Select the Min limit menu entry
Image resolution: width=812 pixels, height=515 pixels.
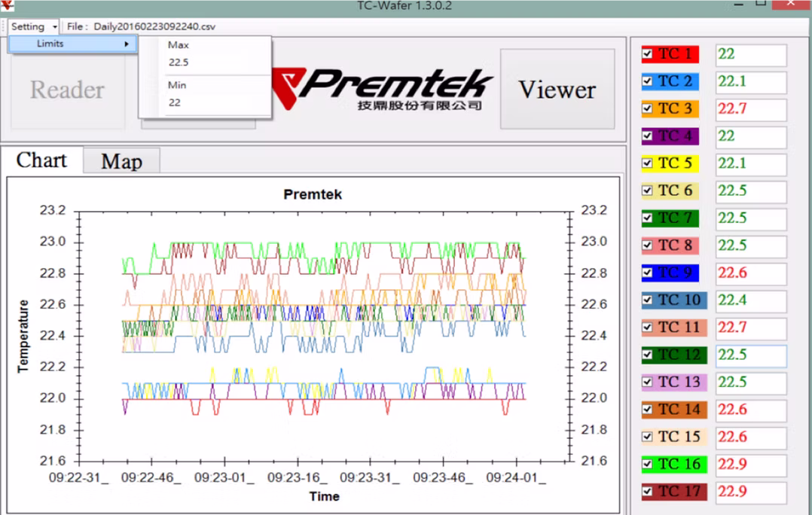(x=177, y=85)
